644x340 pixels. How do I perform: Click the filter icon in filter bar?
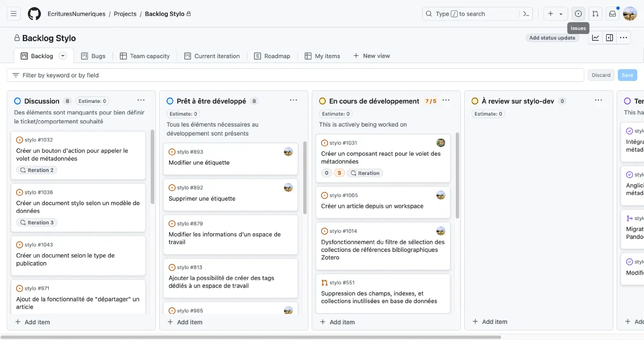tap(16, 75)
